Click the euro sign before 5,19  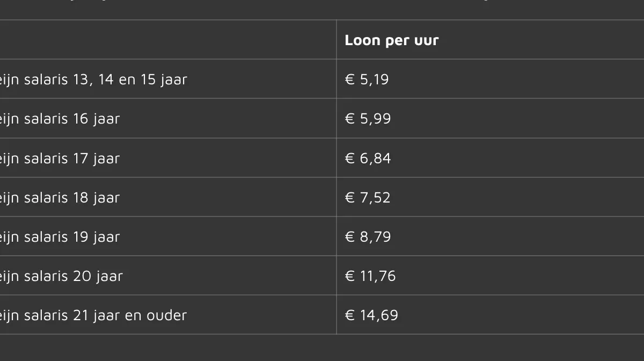pyautogui.click(x=350, y=80)
